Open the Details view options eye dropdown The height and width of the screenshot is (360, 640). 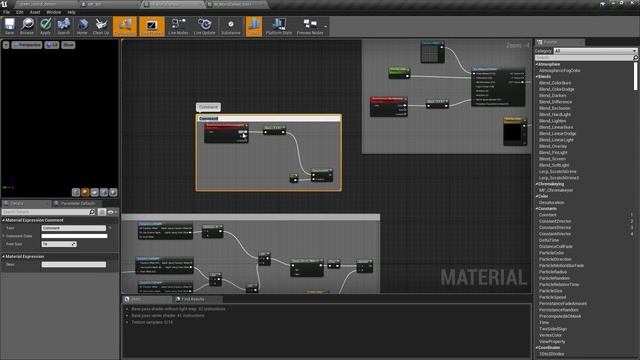pyautogui.click(x=112, y=212)
